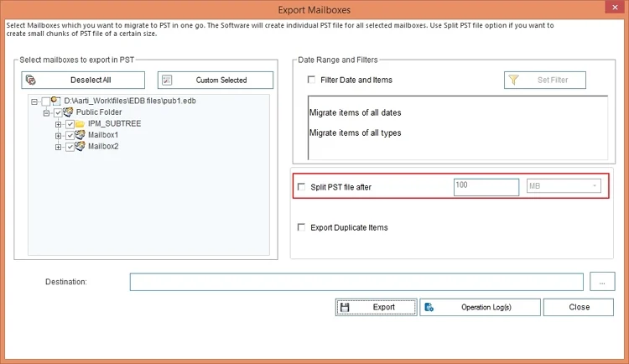Click the Public Folder mailbox icon
This screenshot has height=364, width=629.
pos(68,112)
